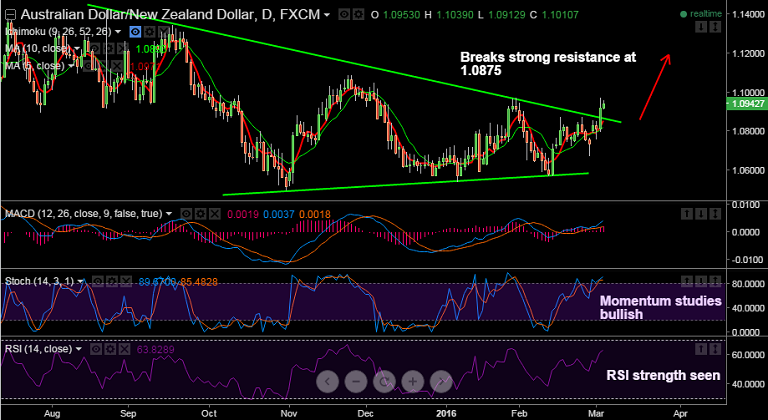Toggle Stoch visibility eye
The height and width of the screenshot is (420, 768).
click(97, 281)
